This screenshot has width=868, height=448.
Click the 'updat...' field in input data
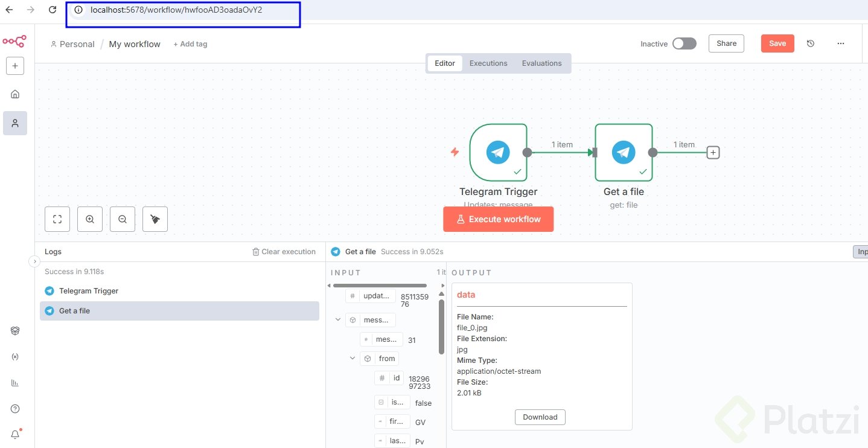pos(371,296)
